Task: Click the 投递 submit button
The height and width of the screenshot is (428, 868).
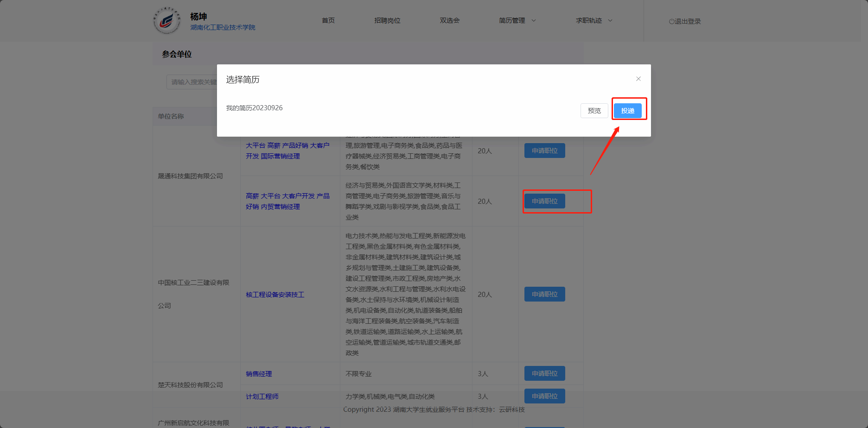Action: pos(627,111)
